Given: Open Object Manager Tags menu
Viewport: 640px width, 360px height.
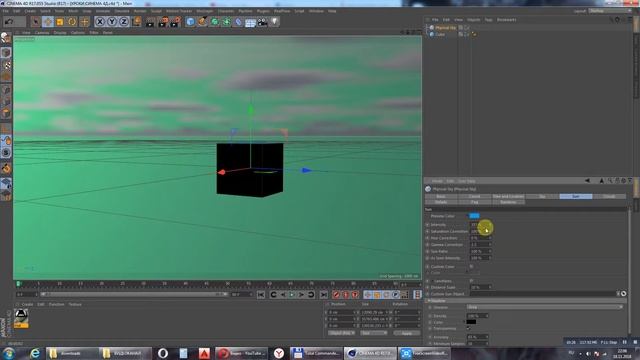Looking at the screenshot, I should click(x=489, y=20).
